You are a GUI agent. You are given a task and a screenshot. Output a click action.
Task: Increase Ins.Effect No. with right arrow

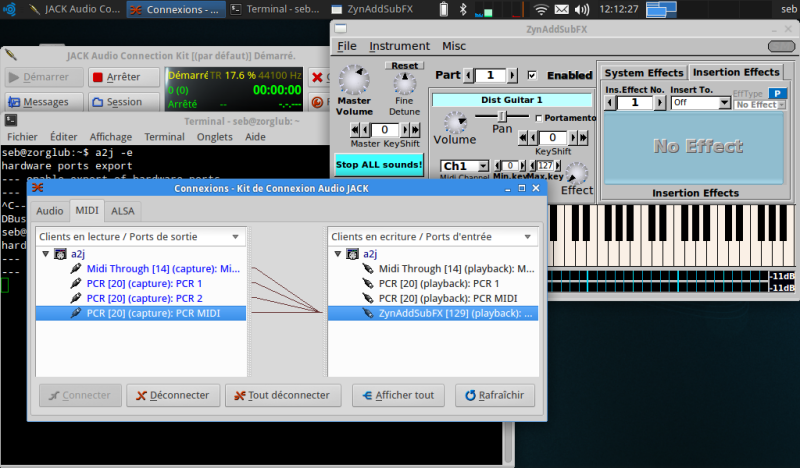660,103
